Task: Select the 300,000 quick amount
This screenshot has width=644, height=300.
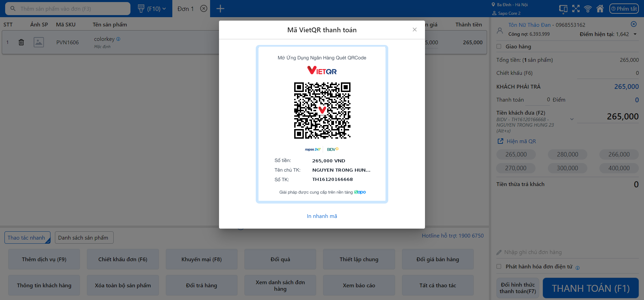Action: (x=567, y=168)
